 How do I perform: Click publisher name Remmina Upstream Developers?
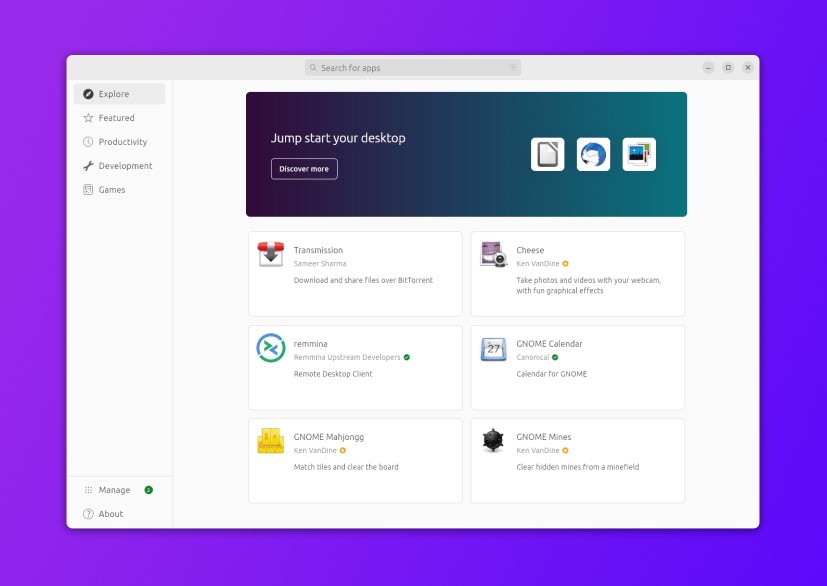(347, 357)
